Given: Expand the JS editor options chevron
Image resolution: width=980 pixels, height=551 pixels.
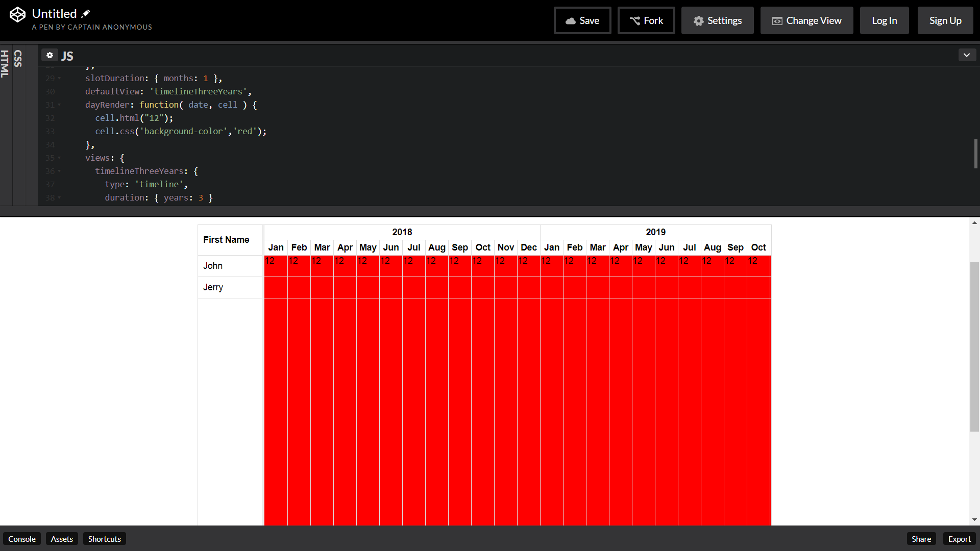Looking at the screenshot, I should [967, 55].
